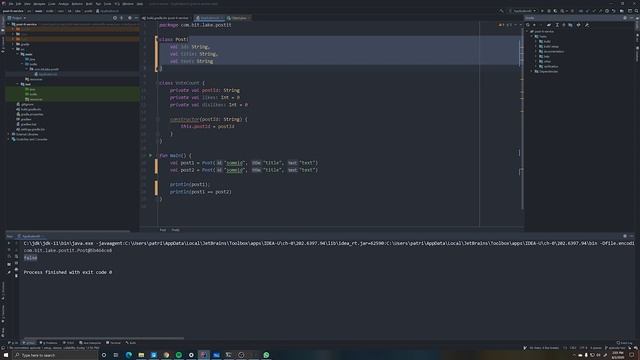Screen dimensions: 640x360
Task: Clear all output with the Run panel trash icon
Action: 16,276
